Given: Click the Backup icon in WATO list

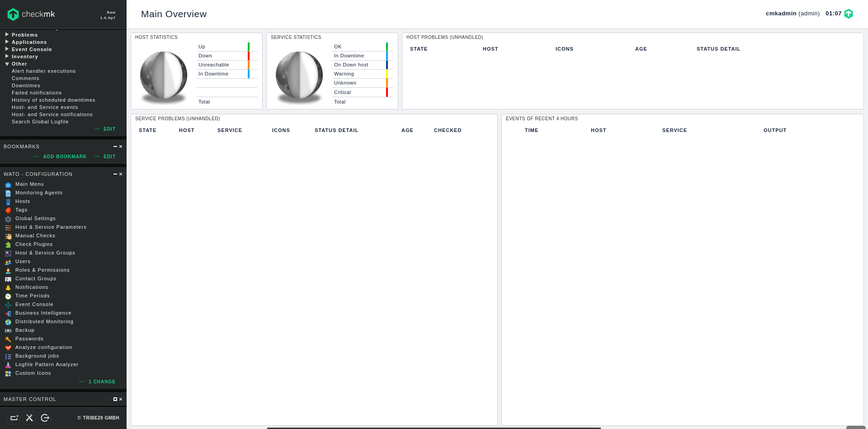Looking at the screenshot, I should coord(8,330).
